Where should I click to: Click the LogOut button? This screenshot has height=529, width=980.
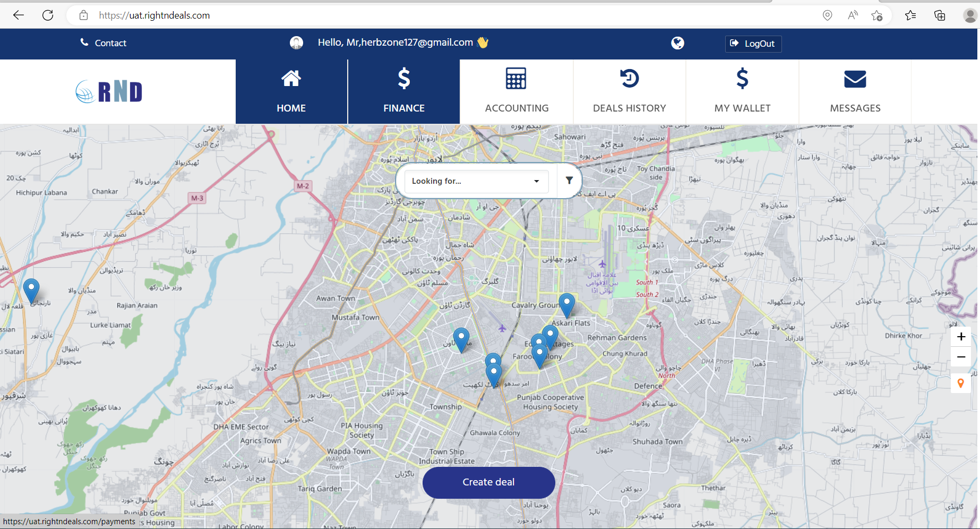tap(753, 44)
